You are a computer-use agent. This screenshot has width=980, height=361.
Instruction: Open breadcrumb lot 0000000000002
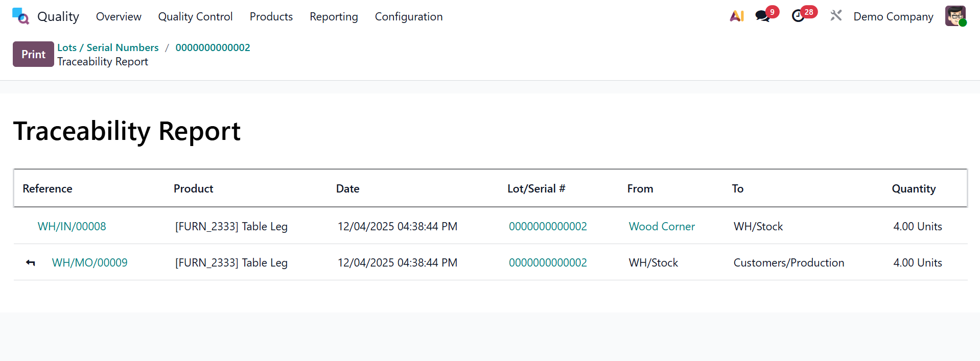[x=213, y=47]
